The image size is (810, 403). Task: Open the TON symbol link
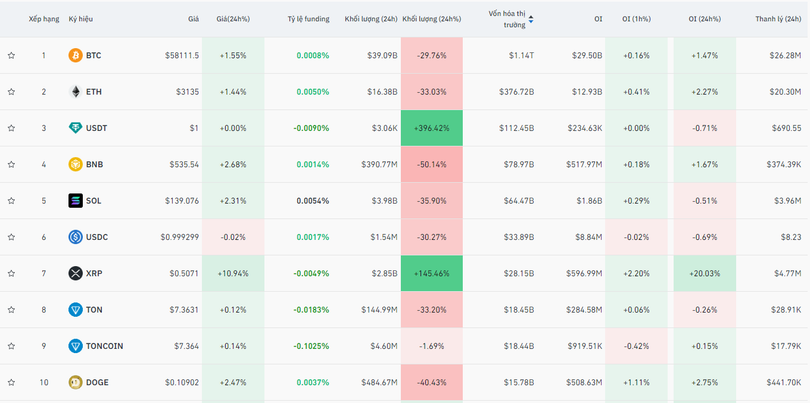coord(94,310)
